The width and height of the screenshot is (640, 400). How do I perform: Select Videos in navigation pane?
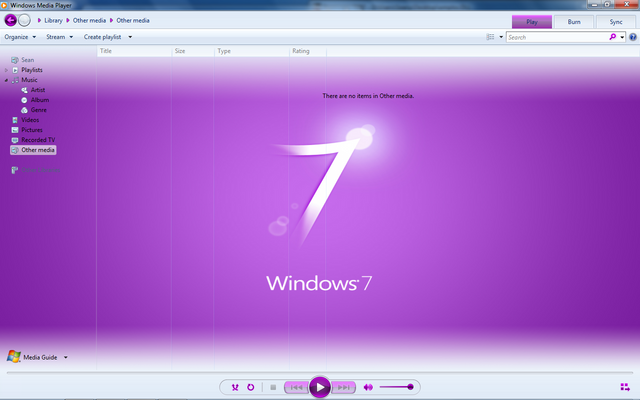30,120
